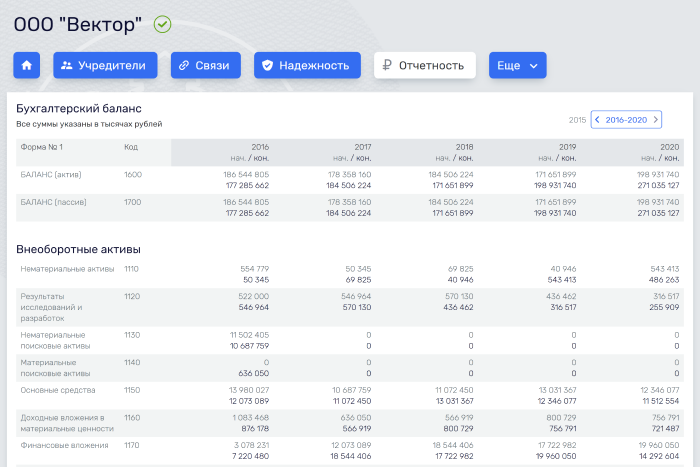Select the 2015 year label
700x467 pixels.
pyautogui.click(x=577, y=120)
